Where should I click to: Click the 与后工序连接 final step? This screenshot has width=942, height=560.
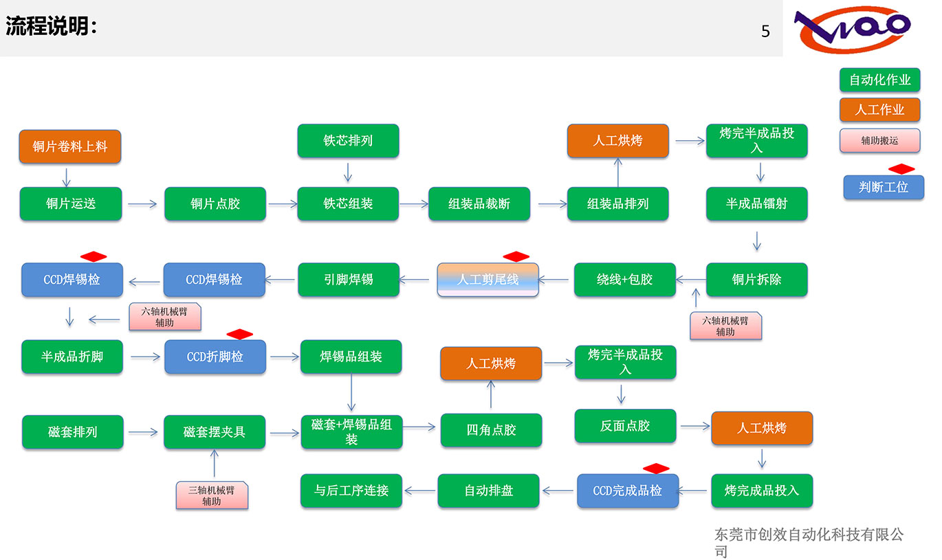(351, 491)
